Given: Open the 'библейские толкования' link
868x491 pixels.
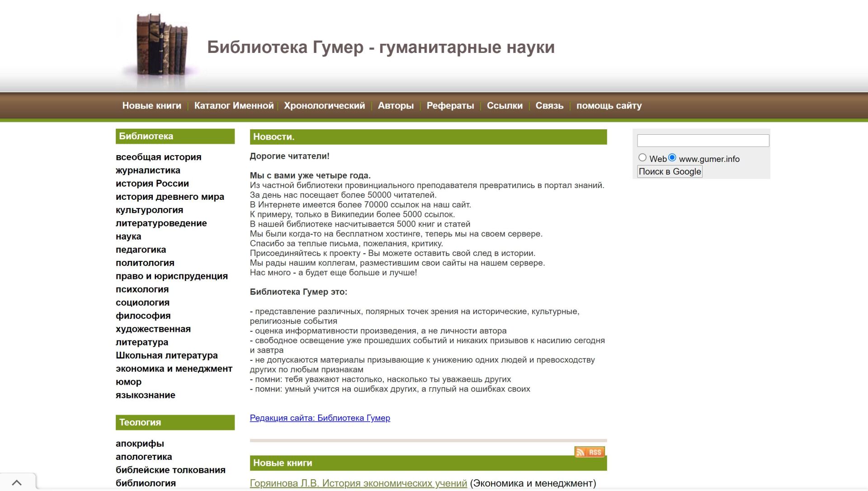Looking at the screenshot, I should [x=170, y=470].
